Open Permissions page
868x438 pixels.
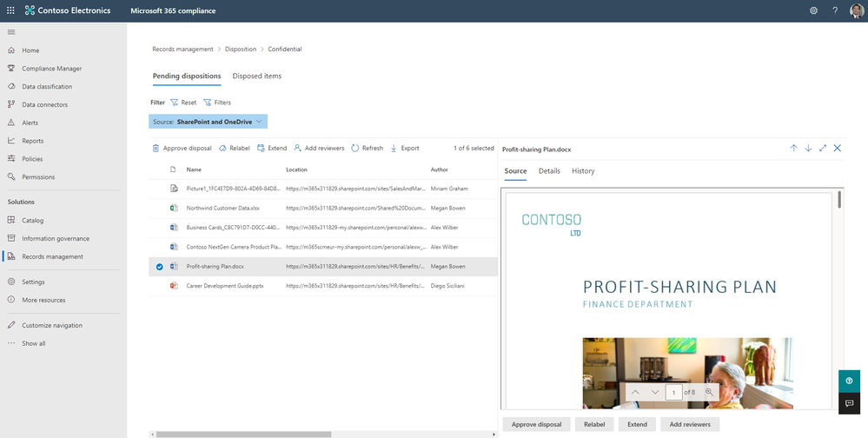coord(38,177)
